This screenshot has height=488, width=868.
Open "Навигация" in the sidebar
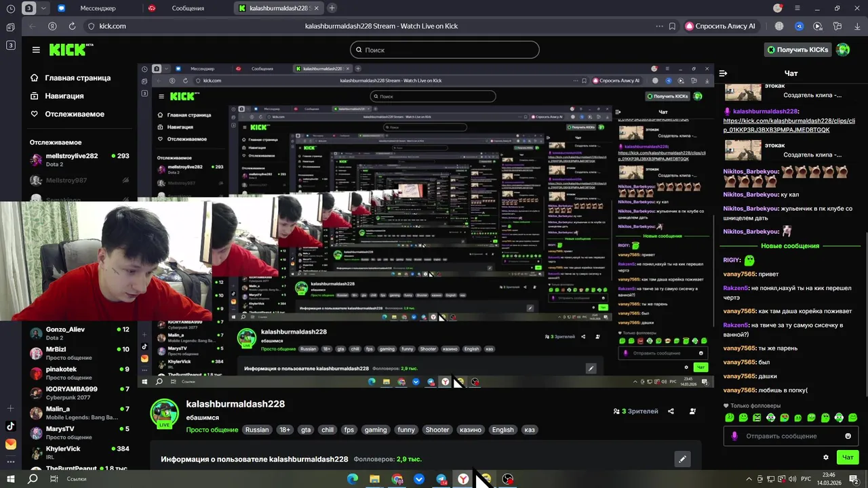coord(58,96)
